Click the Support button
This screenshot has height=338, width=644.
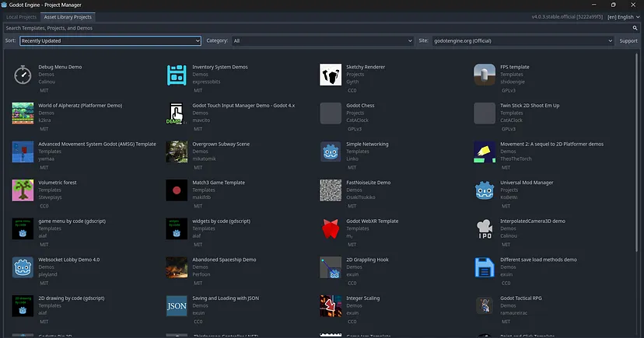coord(628,40)
